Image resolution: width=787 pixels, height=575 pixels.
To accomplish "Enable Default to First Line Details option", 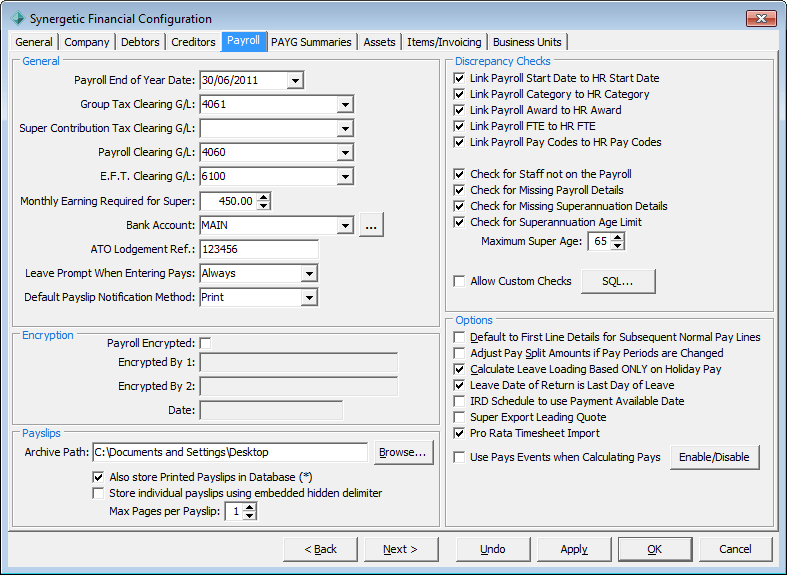I will pos(459,337).
